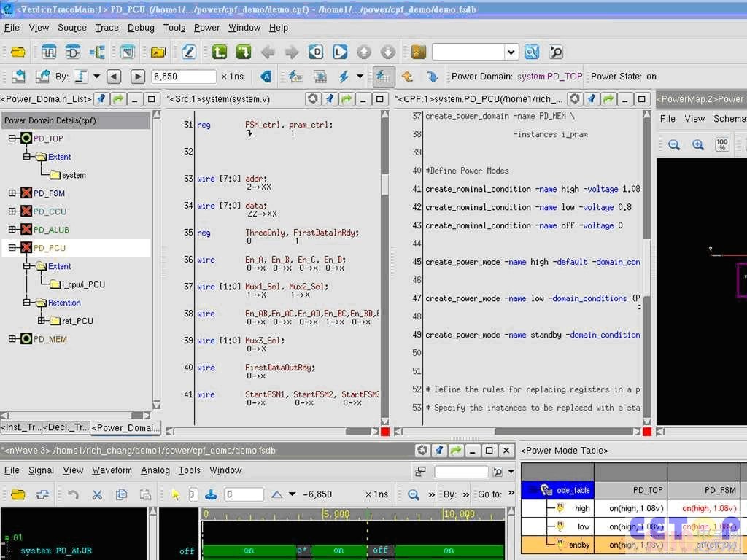
Task: Click the time value field showing 6,850
Action: (x=183, y=76)
